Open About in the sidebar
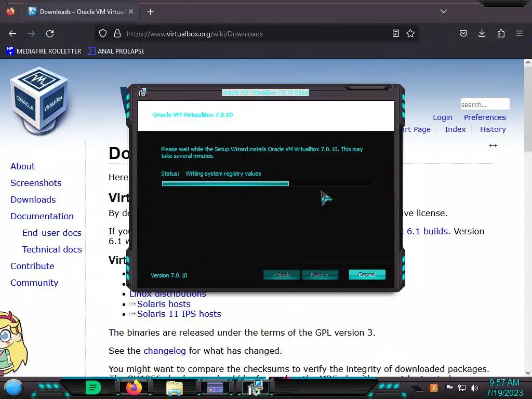This screenshot has width=532, height=399. pyautogui.click(x=22, y=166)
